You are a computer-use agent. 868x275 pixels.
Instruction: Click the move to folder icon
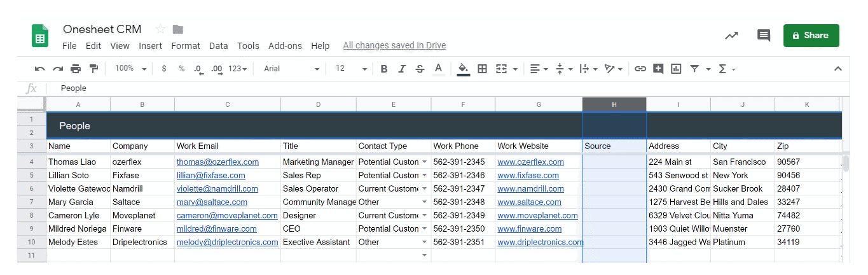pos(178,29)
